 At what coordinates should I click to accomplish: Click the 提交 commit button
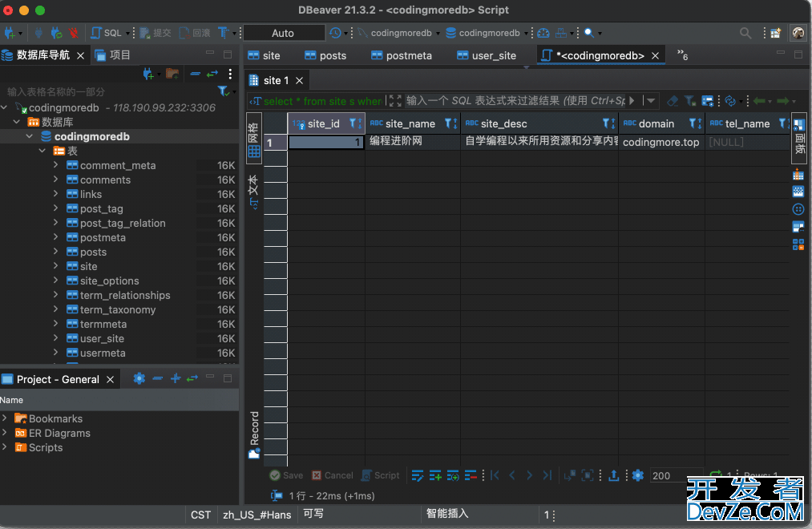[156, 33]
